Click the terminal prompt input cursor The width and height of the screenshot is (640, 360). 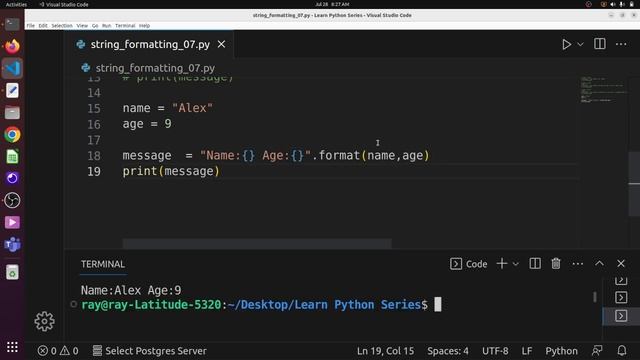pos(438,304)
